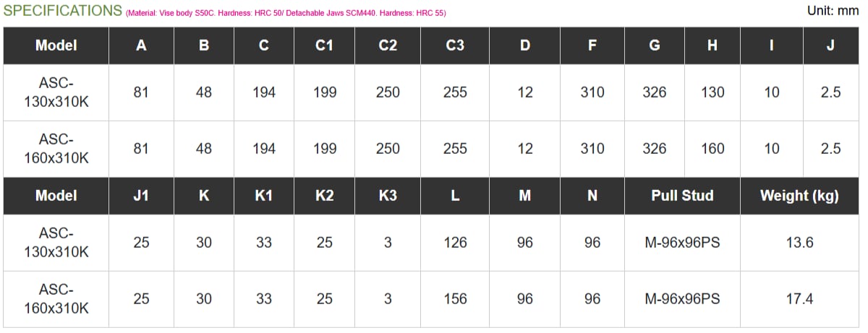The height and width of the screenshot is (333, 868).
Task: Select the M column header
Action: 525,196
